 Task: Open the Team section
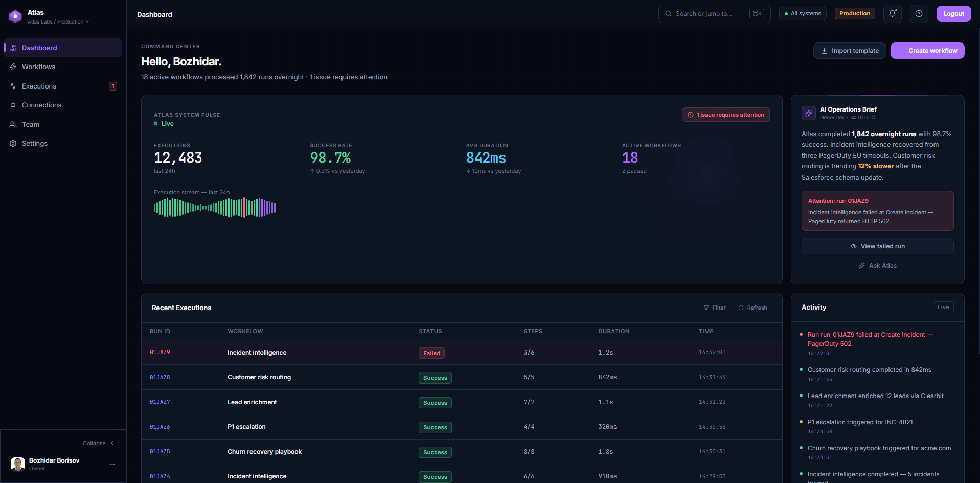coord(63,124)
